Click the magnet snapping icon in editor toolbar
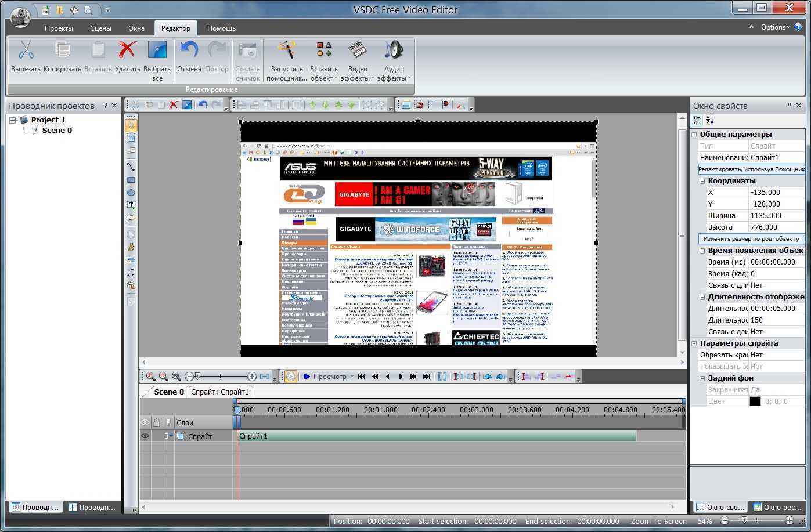This screenshot has height=532, width=811. point(419,105)
